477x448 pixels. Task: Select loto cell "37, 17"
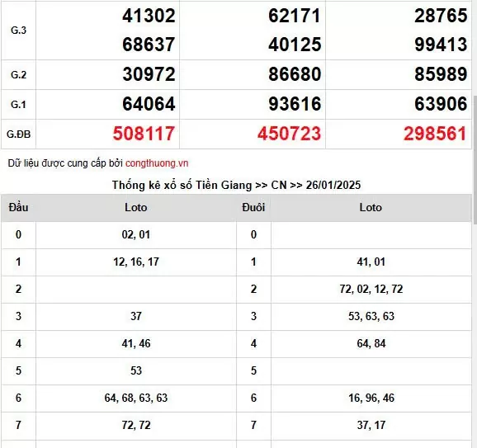(x=371, y=425)
